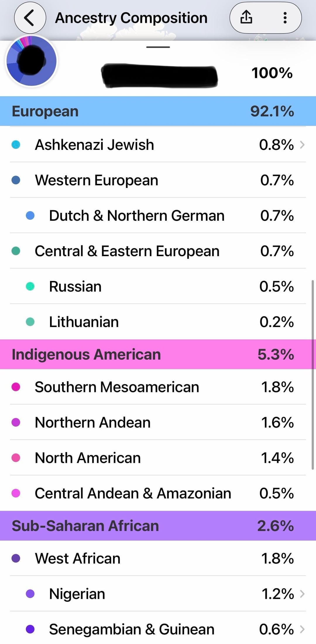316x644 pixels.
Task: Open the Central & Eastern European row
Action: click(158, 251)
